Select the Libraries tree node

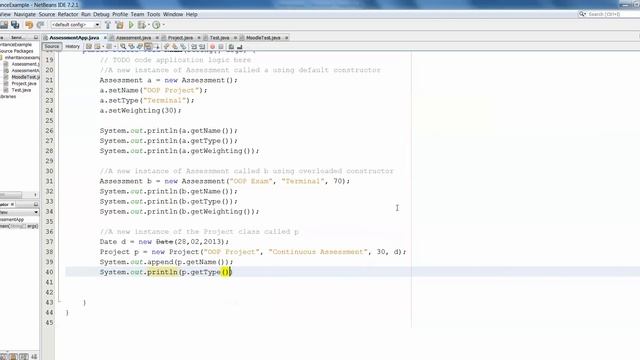point(8,97)
